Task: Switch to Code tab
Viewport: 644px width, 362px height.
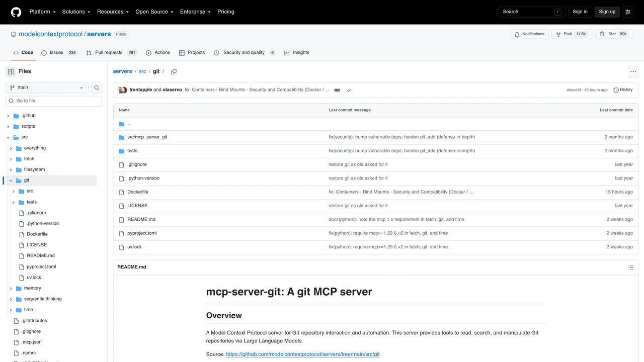Action: pyautogui.click(x=23, y=53)
